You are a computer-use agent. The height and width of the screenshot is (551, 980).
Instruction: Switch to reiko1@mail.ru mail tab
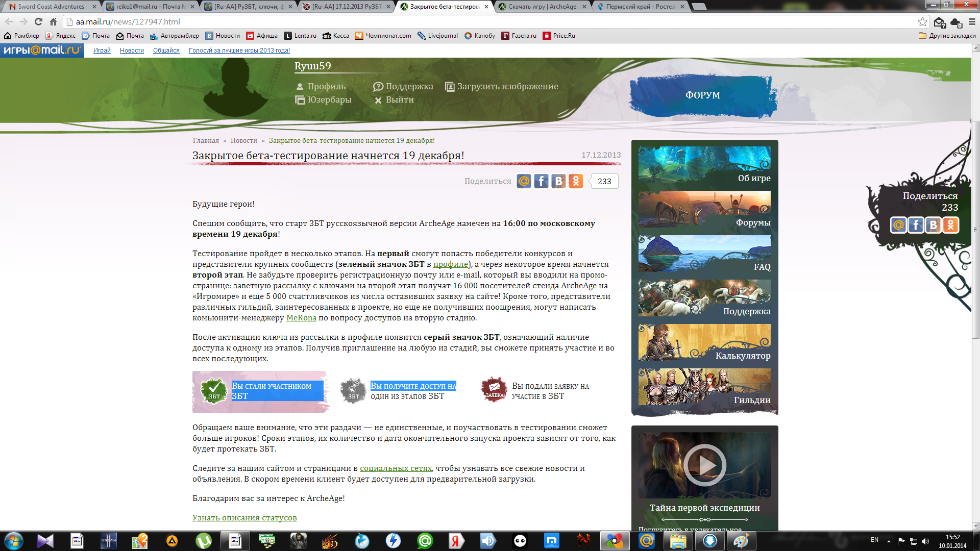pyautogui.click(x=150, y=7)
